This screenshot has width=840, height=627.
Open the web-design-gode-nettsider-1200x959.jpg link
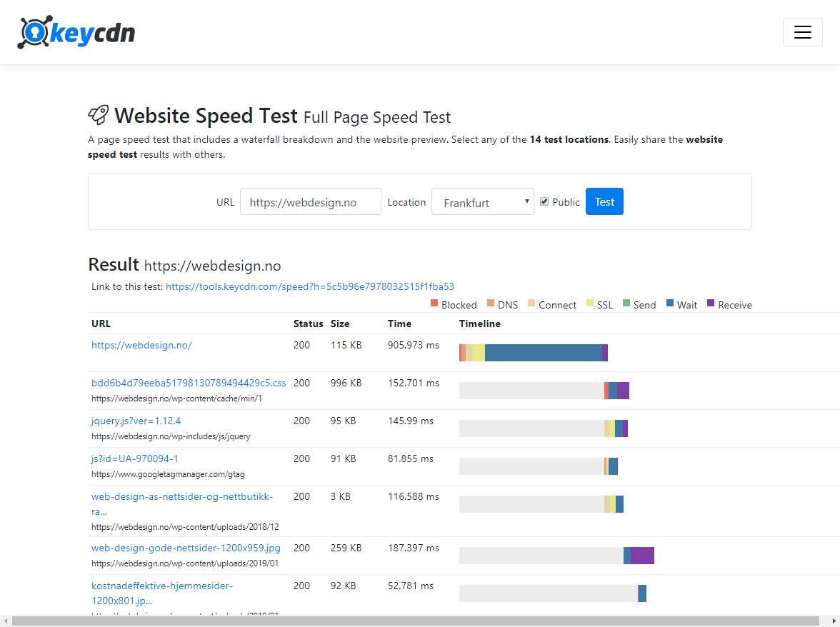click(x=186, y=548)
